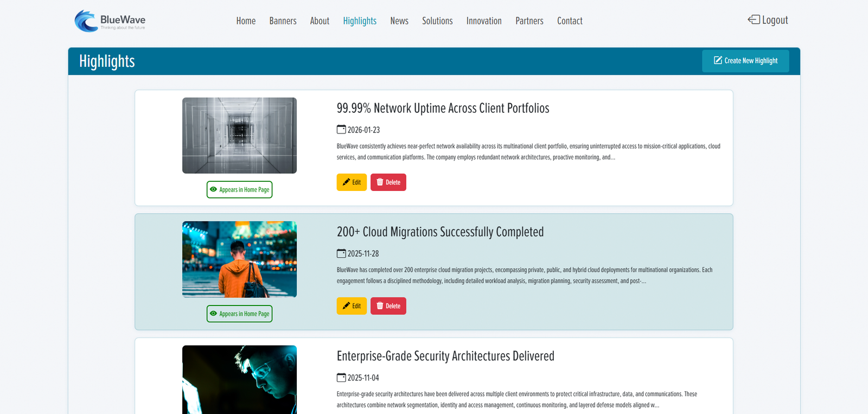
Task: Open the Innovation page
Action: coord(484,21)
